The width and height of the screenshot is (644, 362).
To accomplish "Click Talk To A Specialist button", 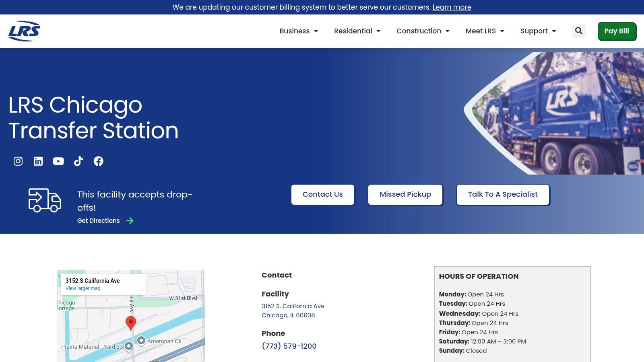I will [x=503, y=194].
